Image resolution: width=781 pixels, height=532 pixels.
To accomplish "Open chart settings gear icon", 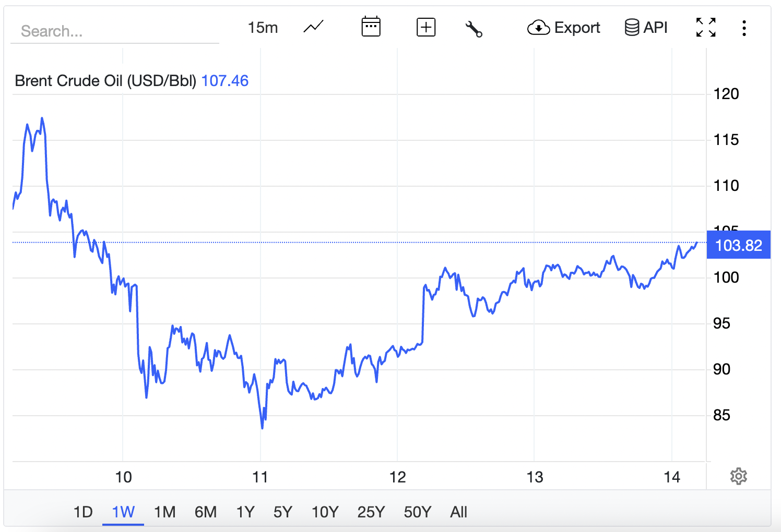I will tap(738, 476).
